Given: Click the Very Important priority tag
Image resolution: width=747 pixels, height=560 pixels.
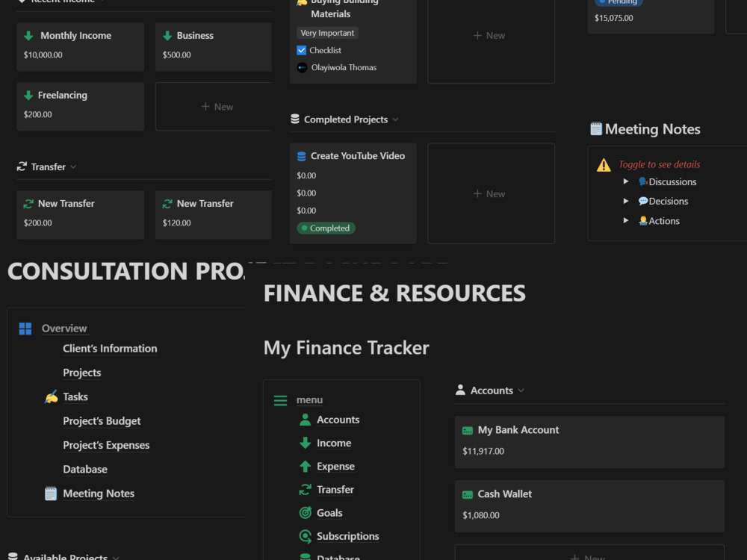Looking at the screenshot, I should [x=327, y=33].
